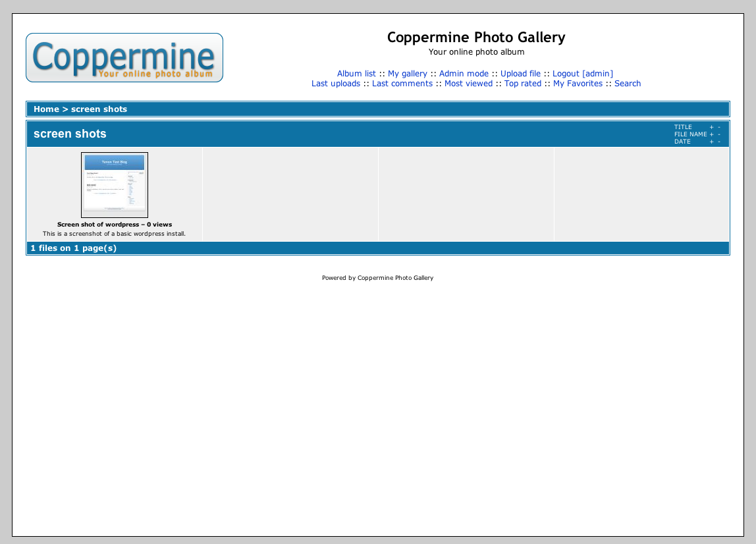Click Home in the breadcrumb
This screenshot has height=544, width=756.
click(x=46, y=109)
